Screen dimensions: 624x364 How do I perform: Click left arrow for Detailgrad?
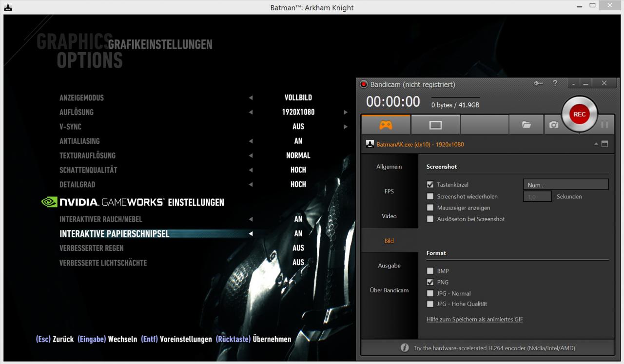[251, 185]
